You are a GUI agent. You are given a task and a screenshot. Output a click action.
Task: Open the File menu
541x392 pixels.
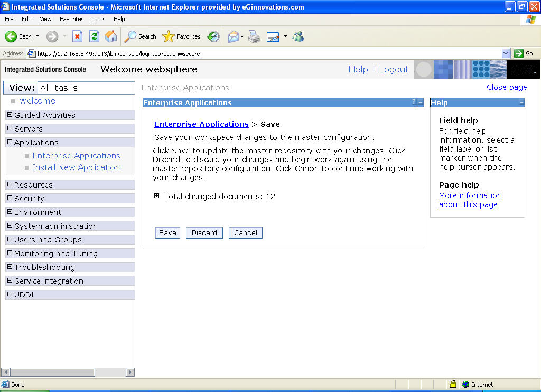(9, 19)
